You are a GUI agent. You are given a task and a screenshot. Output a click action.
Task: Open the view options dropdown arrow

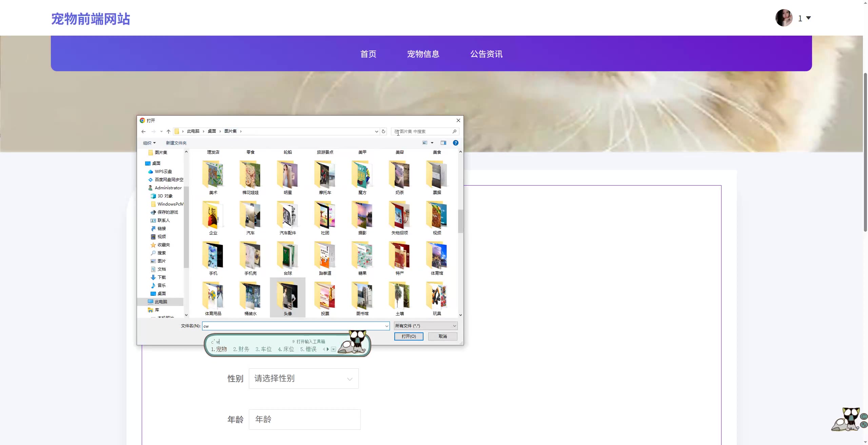click(x=432, y=143)
